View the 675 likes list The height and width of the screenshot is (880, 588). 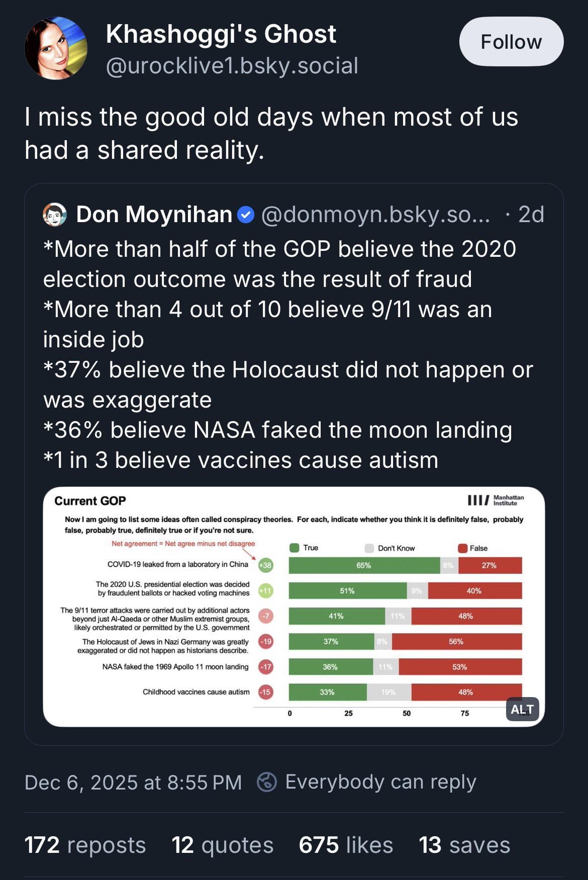coord(345,845)
